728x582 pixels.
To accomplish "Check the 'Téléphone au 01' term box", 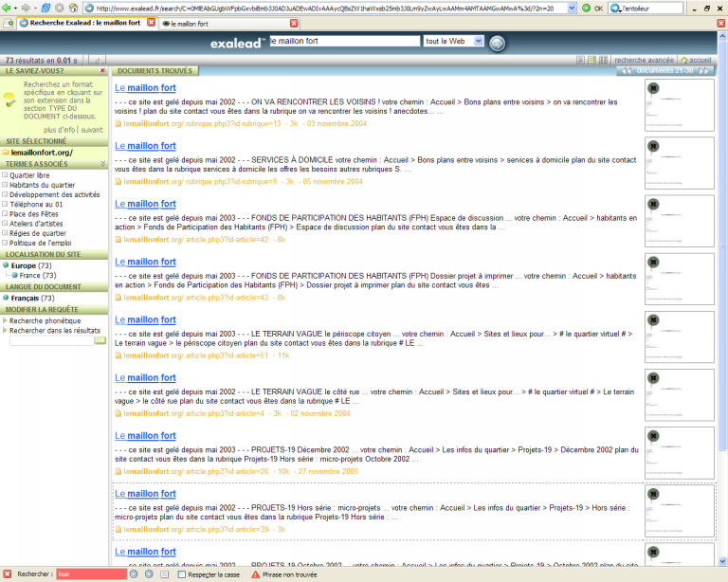I will [5, 204].
